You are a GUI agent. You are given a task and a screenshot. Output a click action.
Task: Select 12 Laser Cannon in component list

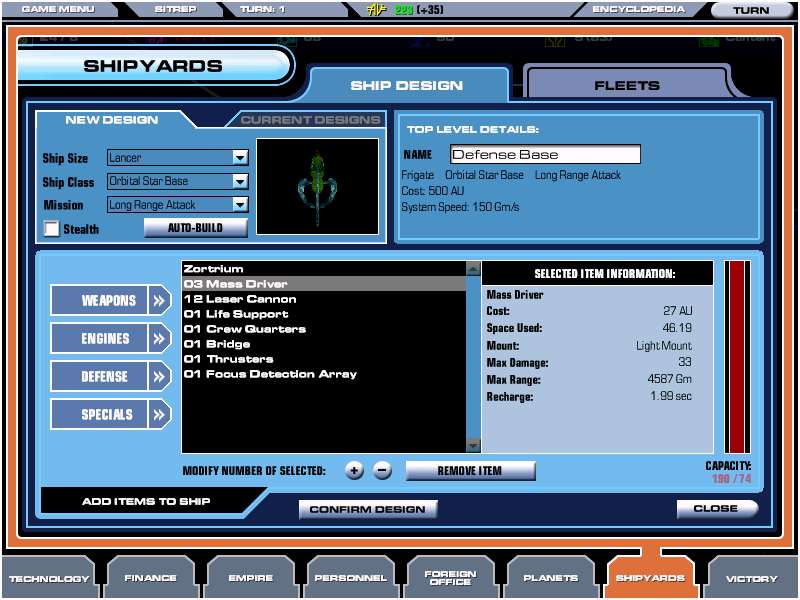pyautogui.click(x=240, y=299)
